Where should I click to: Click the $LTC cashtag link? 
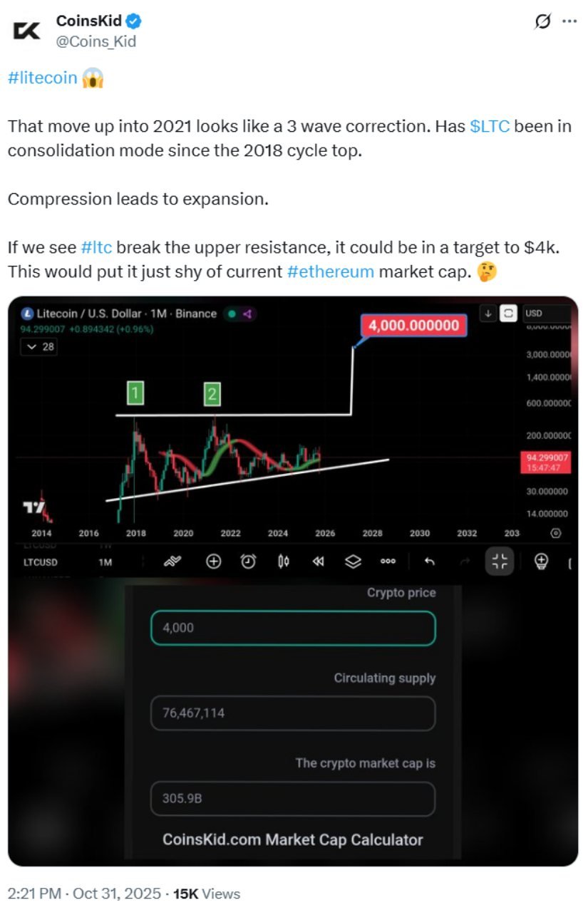(490, 128)
